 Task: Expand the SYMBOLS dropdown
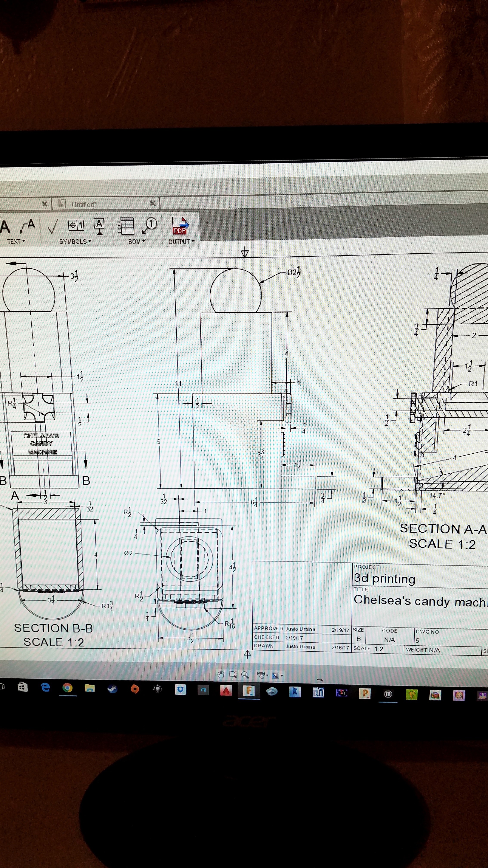point(75,242)
